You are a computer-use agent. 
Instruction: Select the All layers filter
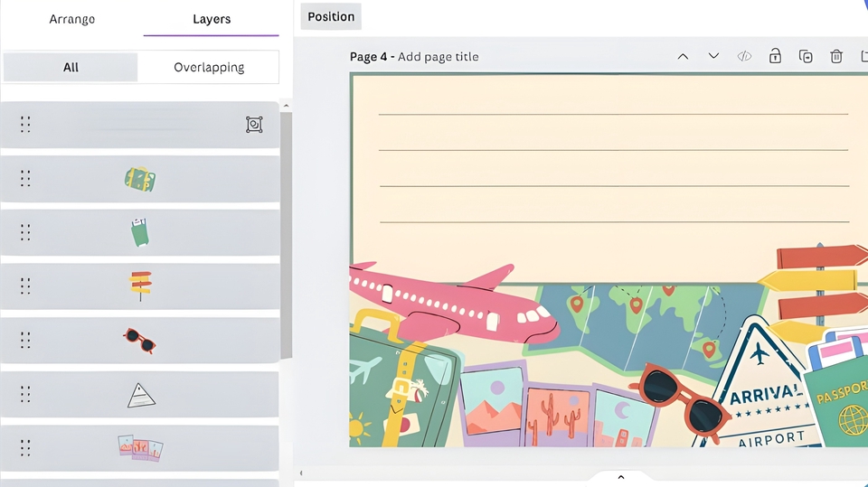click(x=71, y=67)
